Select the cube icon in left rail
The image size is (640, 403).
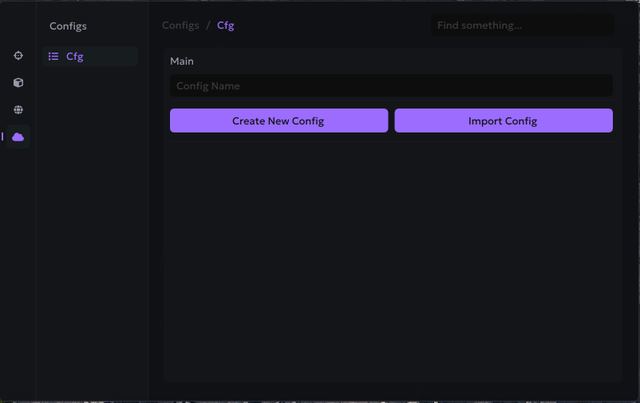(18, 82)
